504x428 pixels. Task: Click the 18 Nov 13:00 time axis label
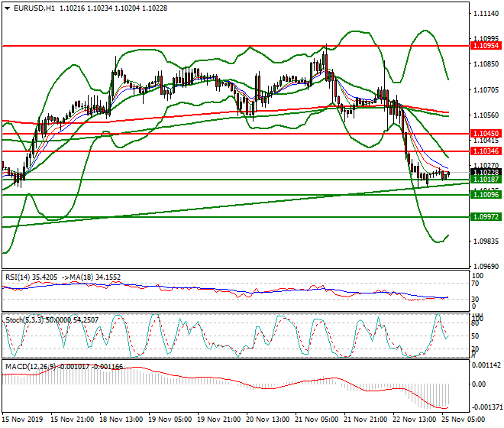(x=121, y=420)
